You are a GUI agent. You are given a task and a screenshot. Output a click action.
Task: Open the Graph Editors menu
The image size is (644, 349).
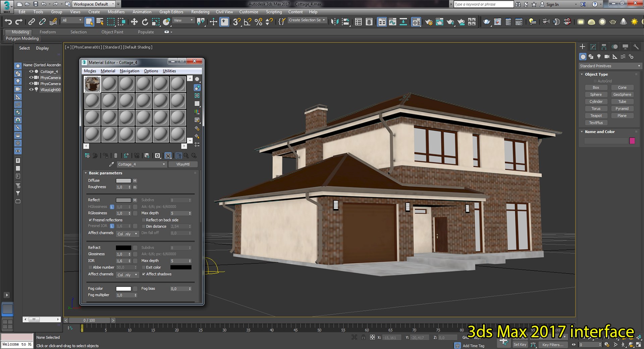[171, 12]
